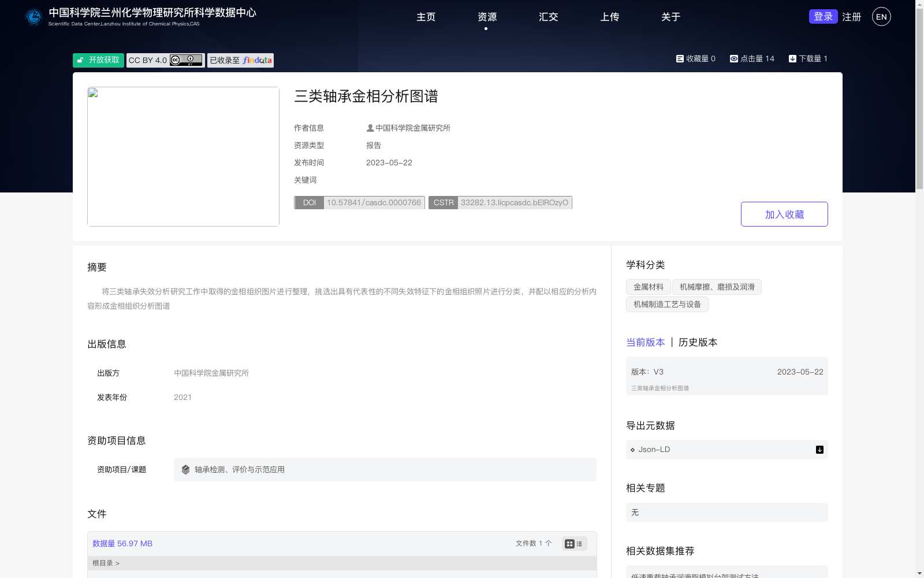This screenshot has height=578, width=924.
Task: Click the dataset title 三类轴承金相分析图谱
Action: click(x=366, y=96)
